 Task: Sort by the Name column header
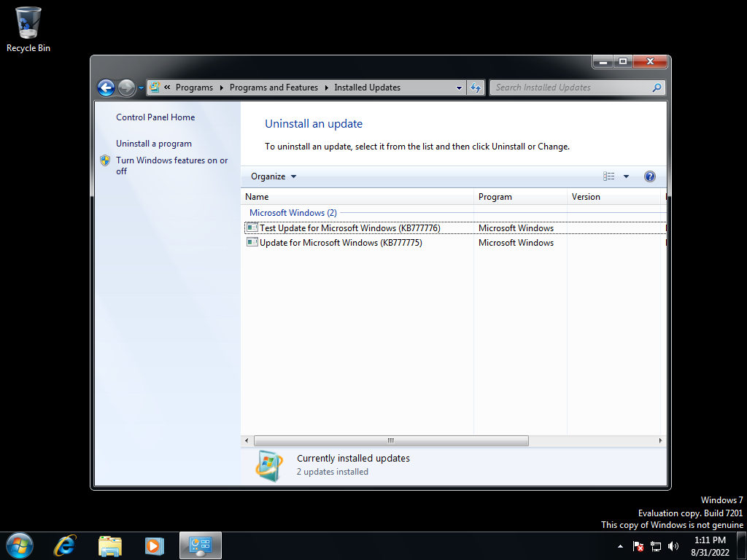pyautogui.click(x=357, y=197)
